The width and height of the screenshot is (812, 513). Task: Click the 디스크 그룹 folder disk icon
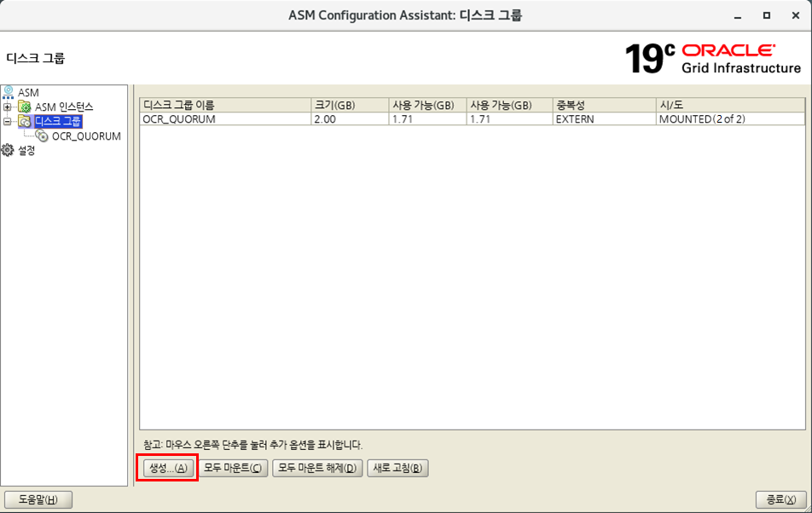pos(25,122)
